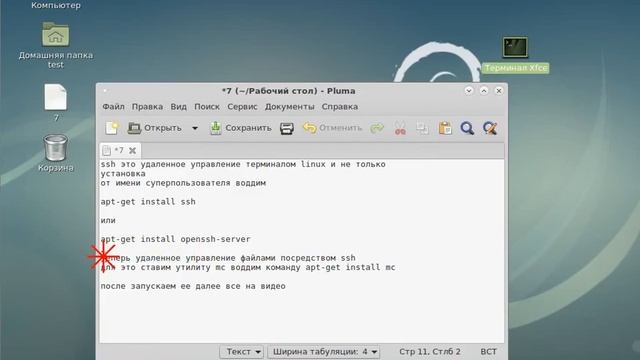Click the Cut scissors icon
This screenshot has height=360, width=640.
(400, 128)
